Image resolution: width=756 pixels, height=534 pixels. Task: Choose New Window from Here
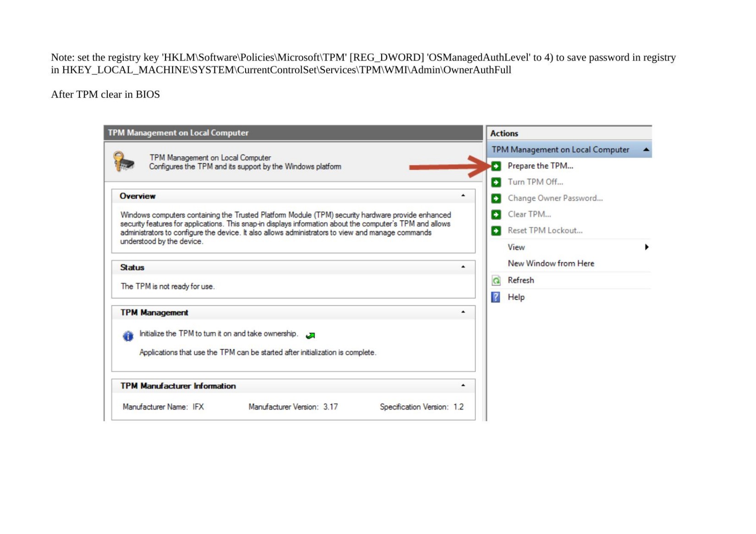click(551, 264)
